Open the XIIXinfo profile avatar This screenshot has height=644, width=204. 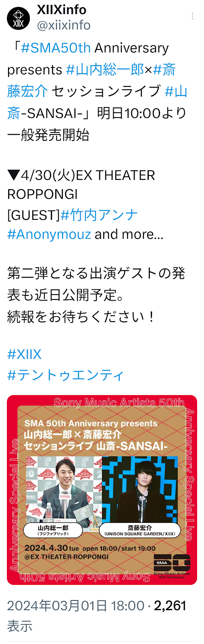(19, 19)
